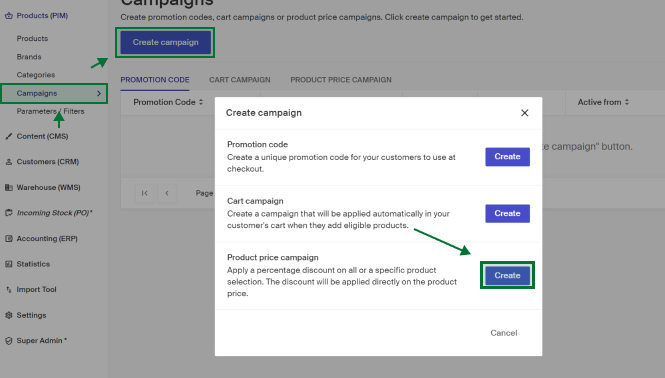Switch to the Cart Campaign tab

[240, 80]
